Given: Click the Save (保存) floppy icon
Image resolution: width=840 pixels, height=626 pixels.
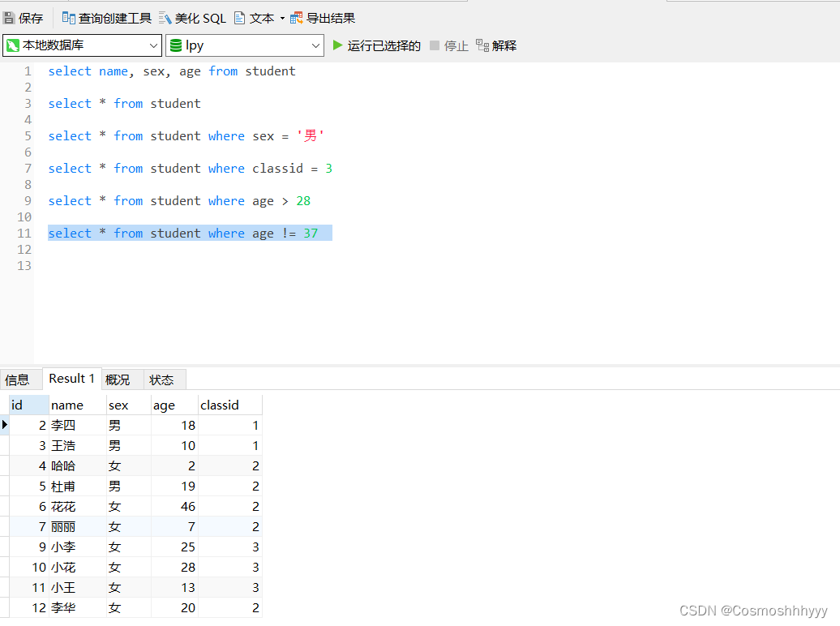Looking at the screenshot, I should [x=9, y=18].
